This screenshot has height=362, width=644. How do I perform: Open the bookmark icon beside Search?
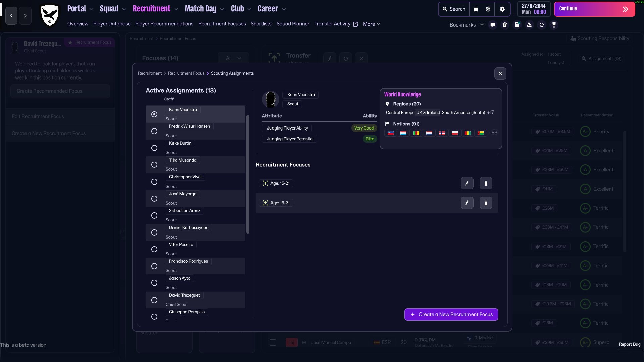pyautogui.click(x=476, y=9)
